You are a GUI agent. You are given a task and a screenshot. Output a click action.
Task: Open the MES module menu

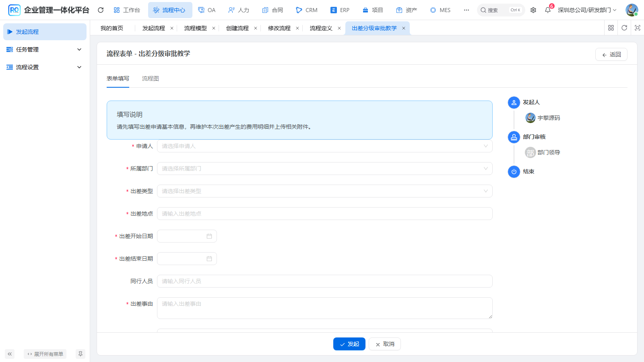(x=440, y=10)
